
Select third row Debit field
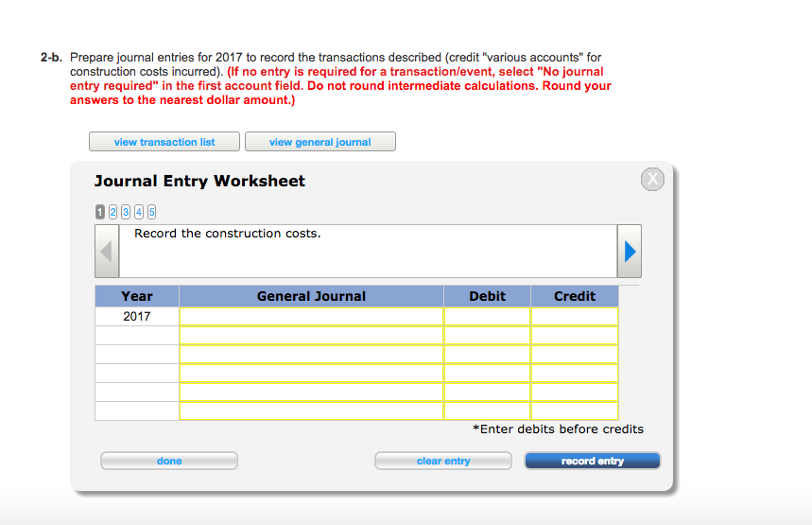(x=488, y=355)
